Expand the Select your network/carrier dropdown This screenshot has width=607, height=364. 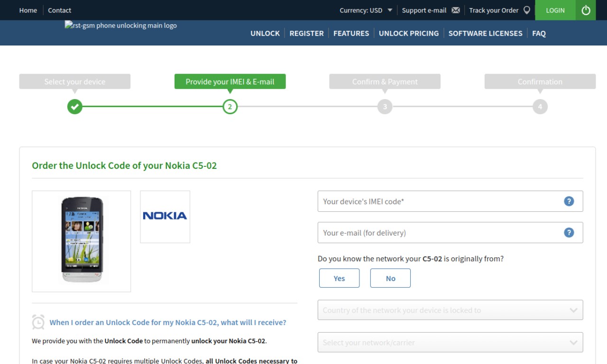pyautogui.click(x=450, y=342)
